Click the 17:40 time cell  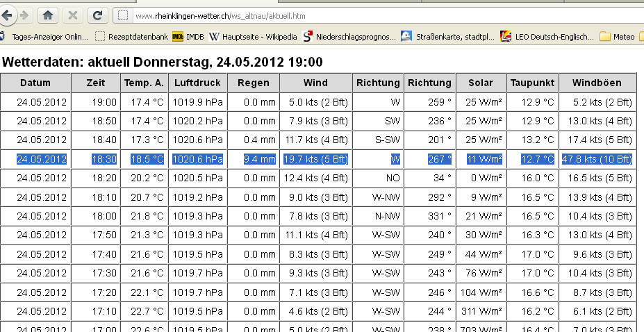click(x=96, y=254)
